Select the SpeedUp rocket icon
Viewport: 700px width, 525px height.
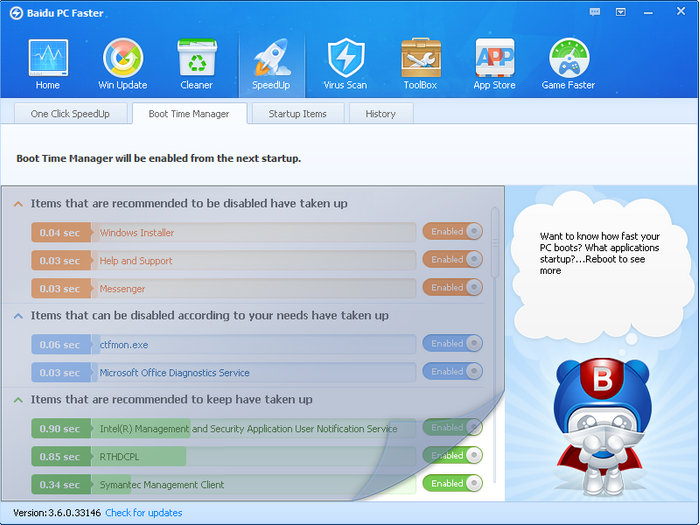click(271, 57)
